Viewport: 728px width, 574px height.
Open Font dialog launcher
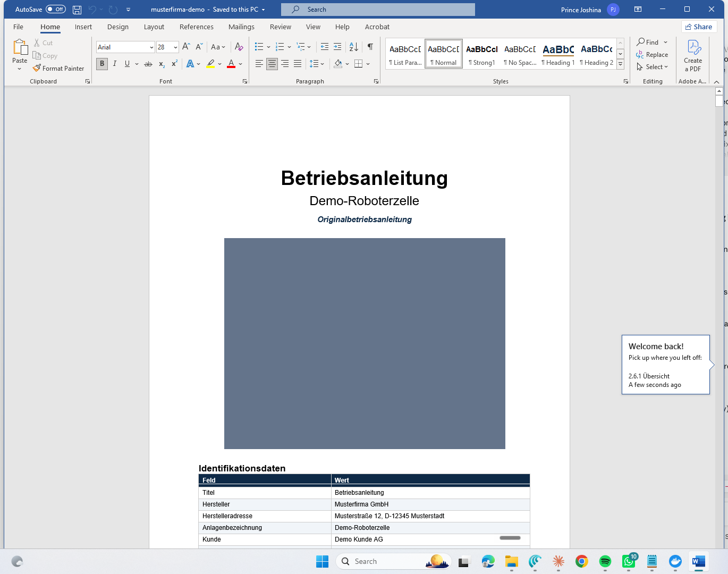[245, 81]
